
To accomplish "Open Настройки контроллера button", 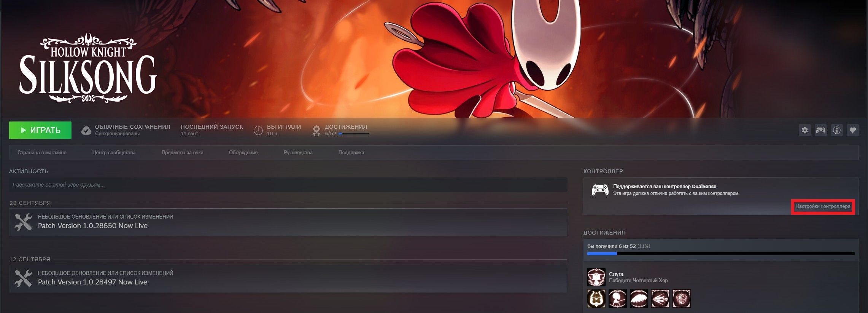I will coord(823,206).
